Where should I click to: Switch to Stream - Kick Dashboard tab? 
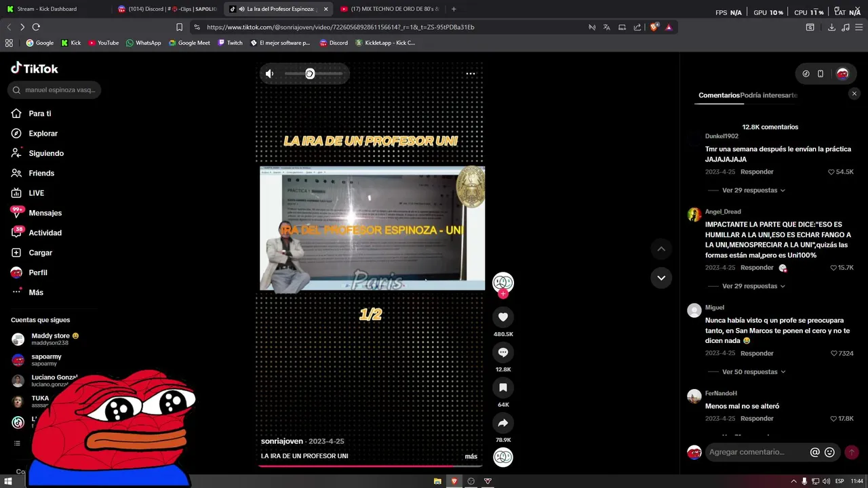(x=46, y=9)
